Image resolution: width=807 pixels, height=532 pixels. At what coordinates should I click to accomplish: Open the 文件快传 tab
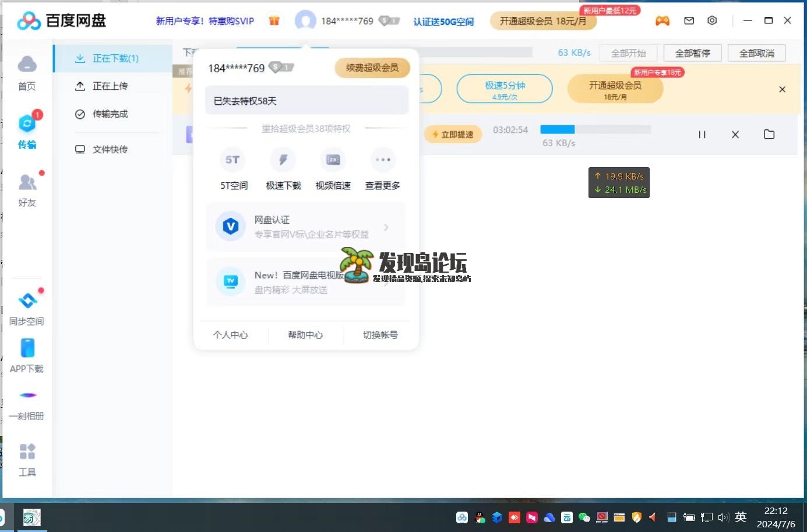pos(113,150)
